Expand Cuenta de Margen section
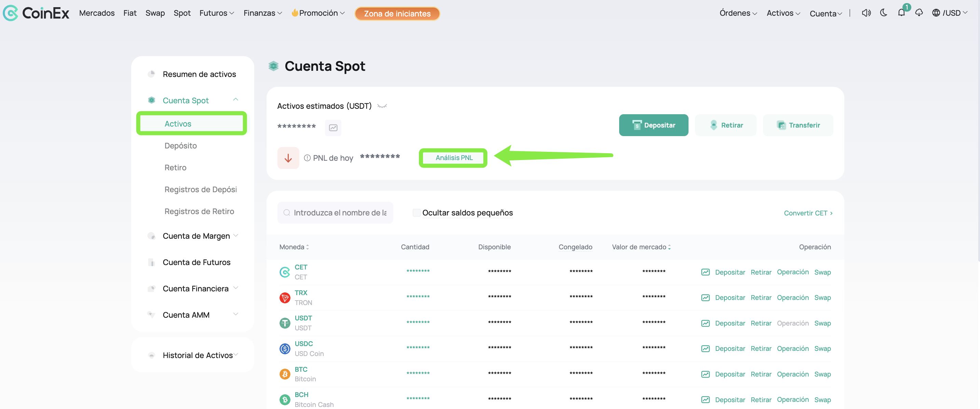The image size is (980, 409). (196, 236)
